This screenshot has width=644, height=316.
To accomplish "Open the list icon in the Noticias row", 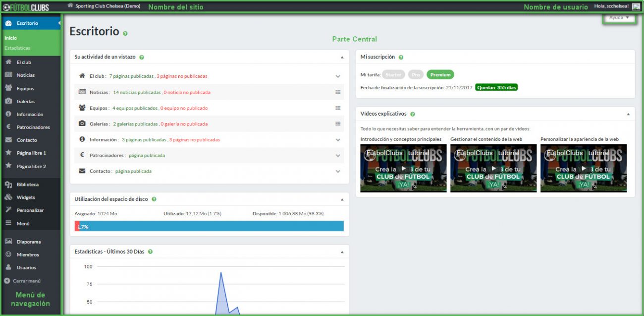I will click(x=338, y=92).
